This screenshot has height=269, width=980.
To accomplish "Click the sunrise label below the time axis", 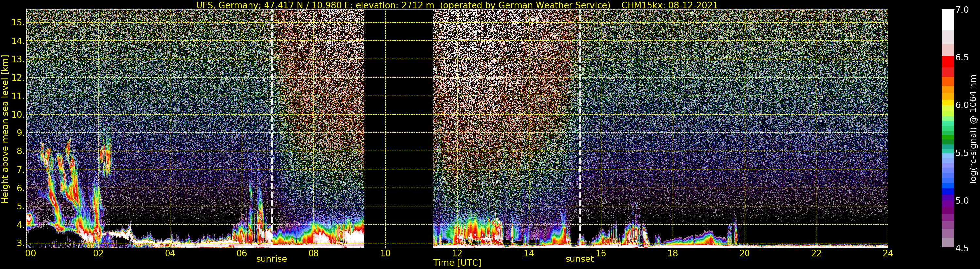I will (x=272, y=259).
